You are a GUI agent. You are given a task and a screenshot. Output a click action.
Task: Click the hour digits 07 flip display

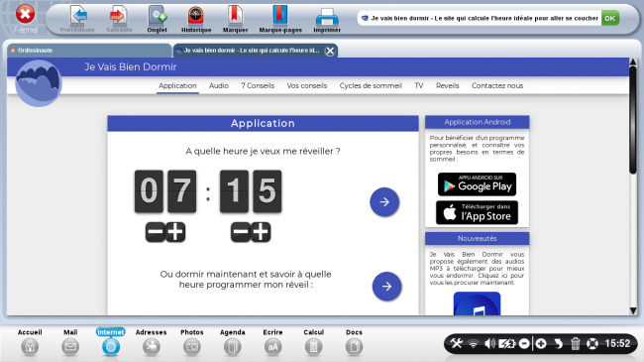(x=165, y=191)
